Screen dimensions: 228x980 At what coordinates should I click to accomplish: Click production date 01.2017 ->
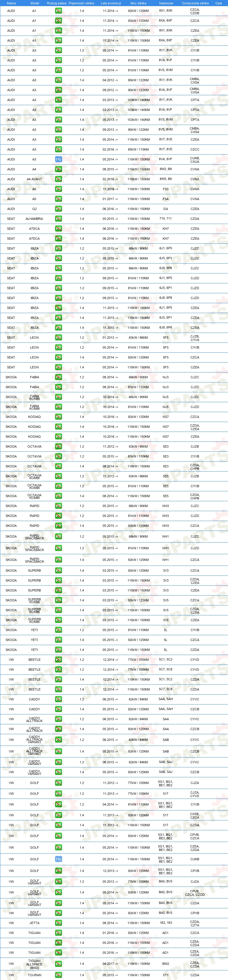point(110,199)
